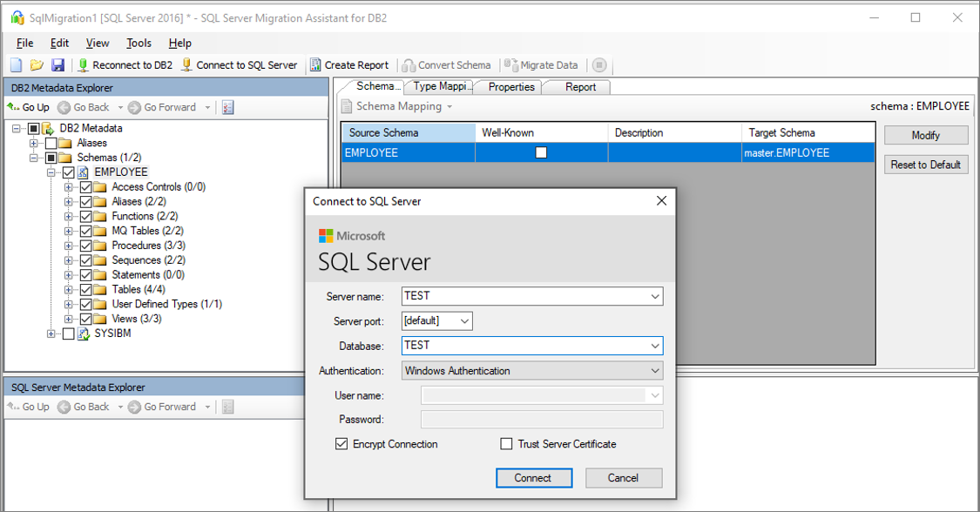Expand the Tables (4/4) tree node
This screenshot has height=512, width=980.
coord(69,289)
